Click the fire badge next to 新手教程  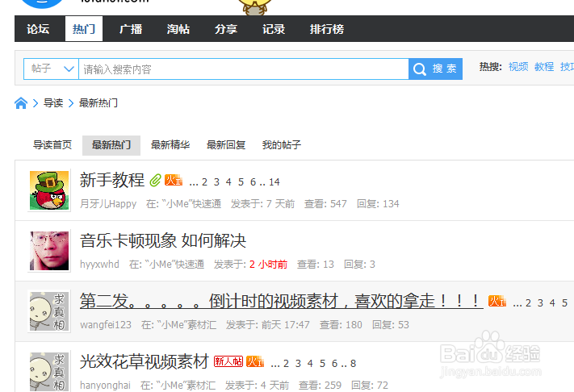click(173, 181)
